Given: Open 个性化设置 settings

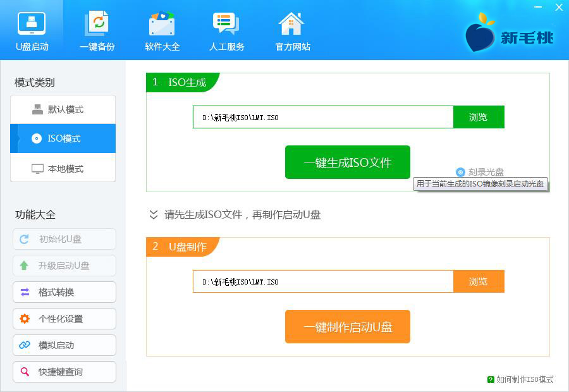Looking at the screenshot, I should coord(64,318).
